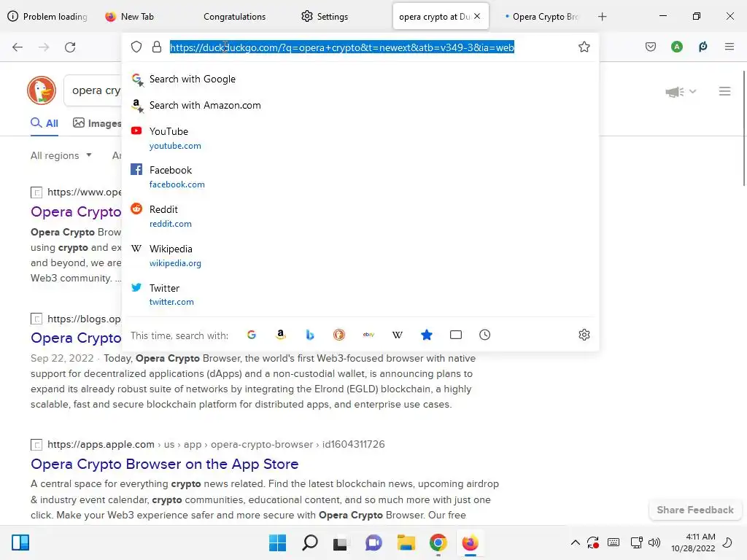The height and width of the screenshot is (560, 747).
Task: Open the Save to Pocket icon
Action: (x=651, y=47)
